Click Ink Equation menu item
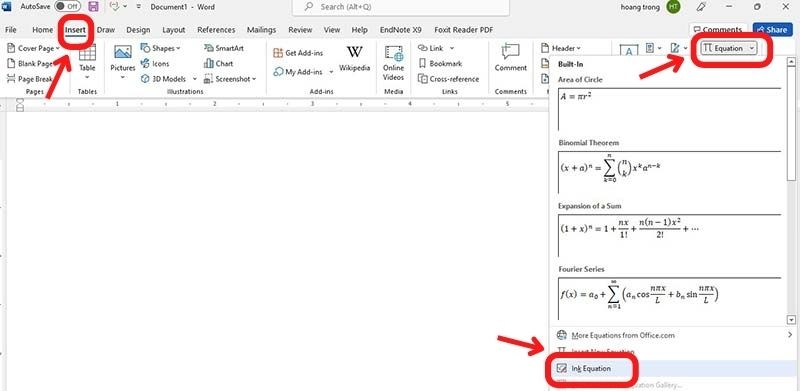Image resolution: width=800 pixels, height=391 pixels. (x=673, y=369)
